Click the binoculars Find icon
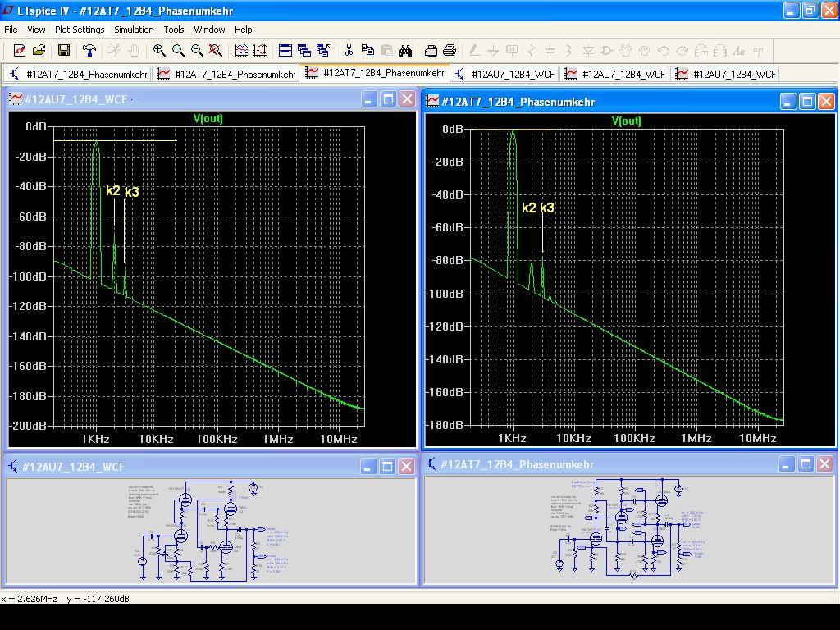Screen dimensions: 840x630 405,51
